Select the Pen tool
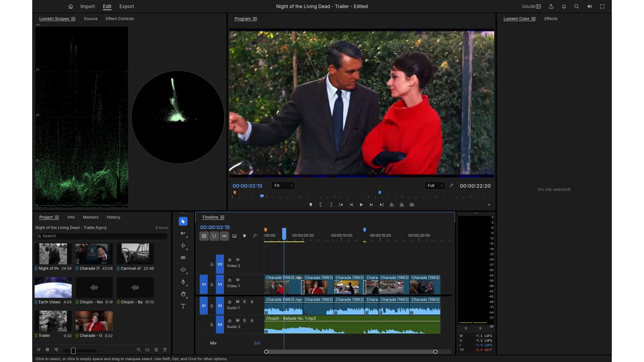 183,282
